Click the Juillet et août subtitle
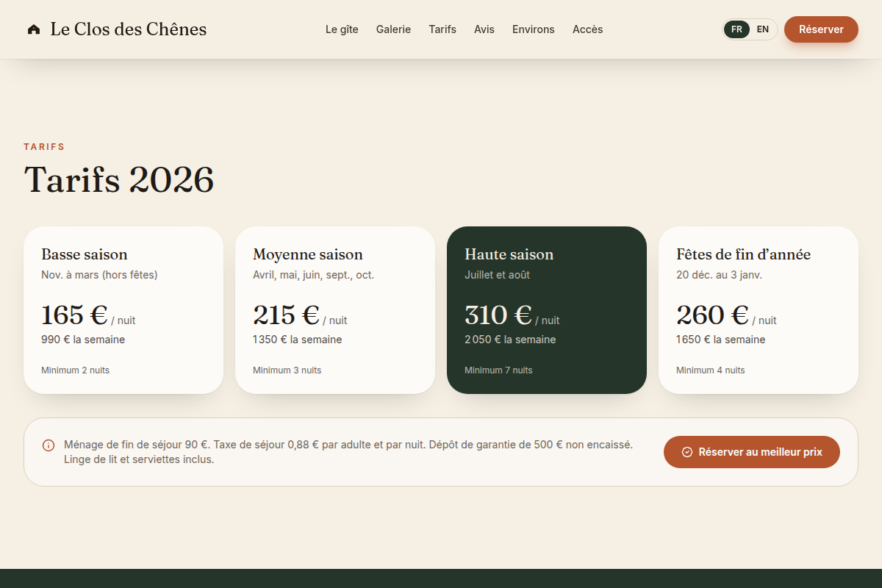This screenshot has width=882, height=588. (498, 275)
